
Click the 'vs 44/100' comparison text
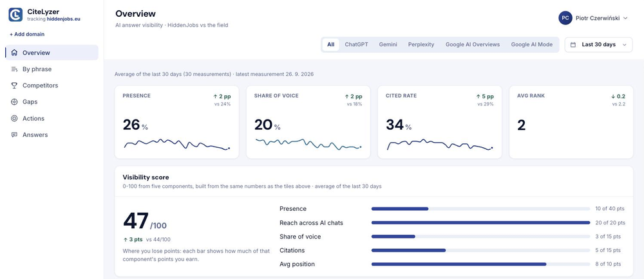[x=158, y=240]
